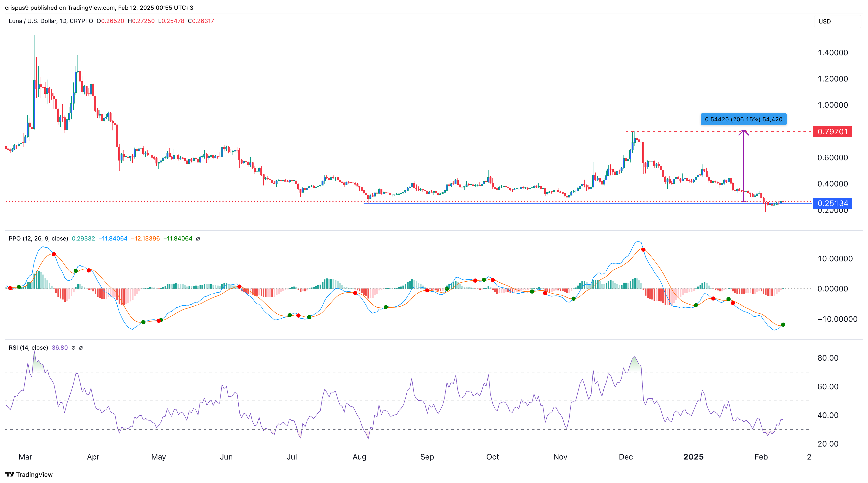Click the RSI value 36.80
The image size is (868, 483).
(60, 348)
